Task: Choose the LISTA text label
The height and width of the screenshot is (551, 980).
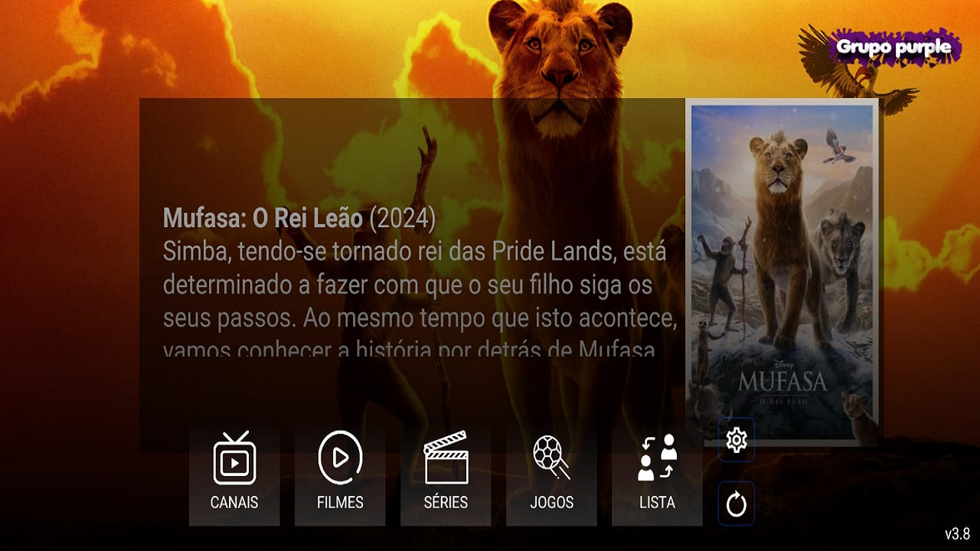Action: (657, 503)
